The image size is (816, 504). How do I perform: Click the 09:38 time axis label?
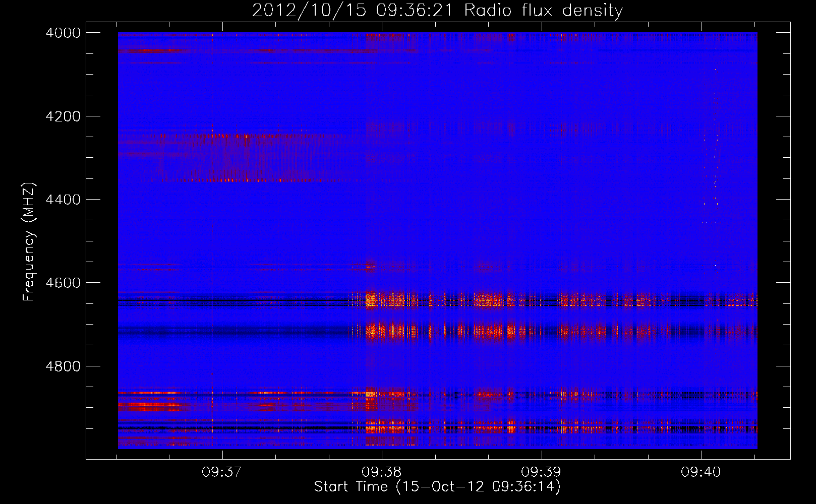tap(382, 472)
